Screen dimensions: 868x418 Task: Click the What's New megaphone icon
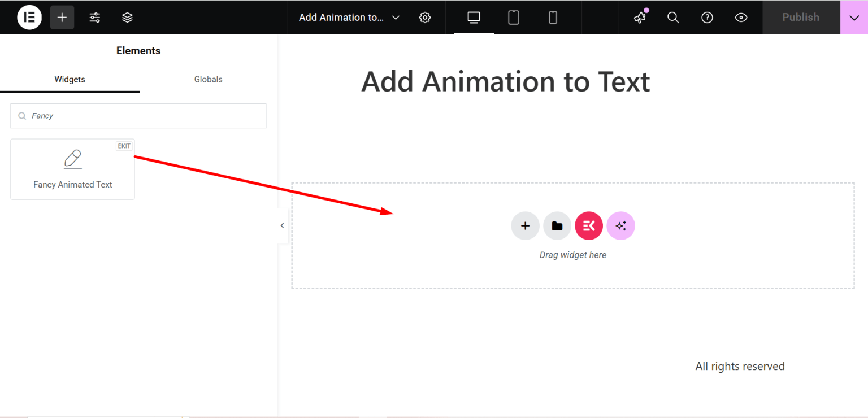point(639,17)
